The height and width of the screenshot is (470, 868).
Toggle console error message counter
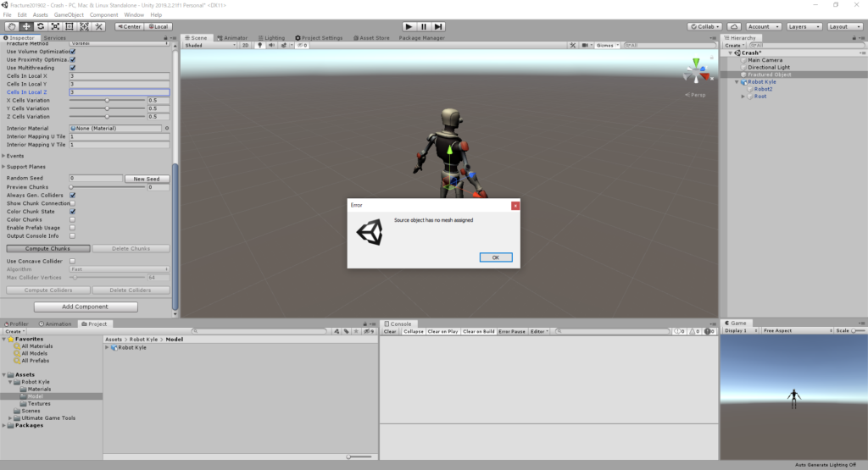point(709,331)
